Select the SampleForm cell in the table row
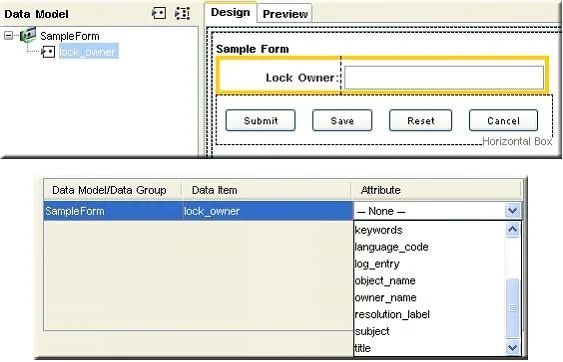The image size is (563, 362). tap(113, 211)
